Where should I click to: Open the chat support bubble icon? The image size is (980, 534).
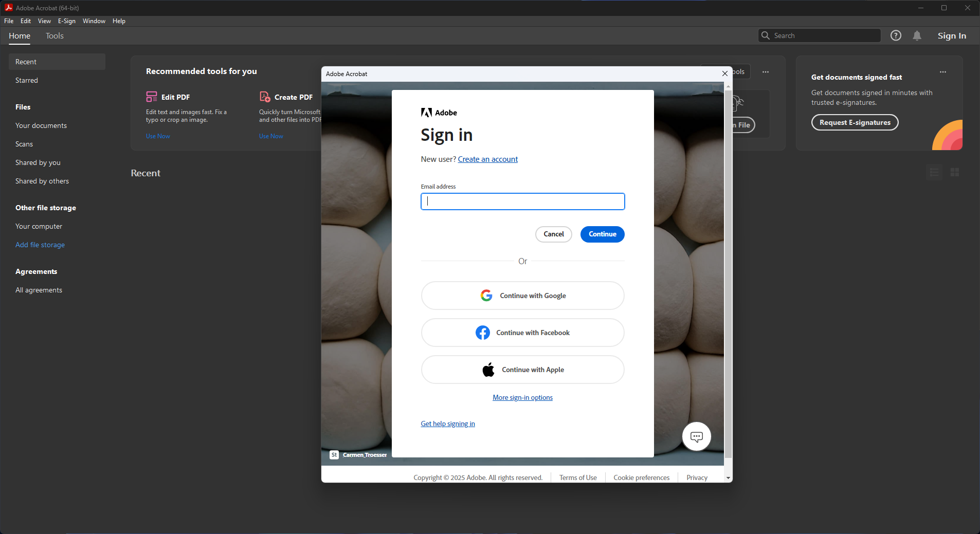[x=696, y=437]
